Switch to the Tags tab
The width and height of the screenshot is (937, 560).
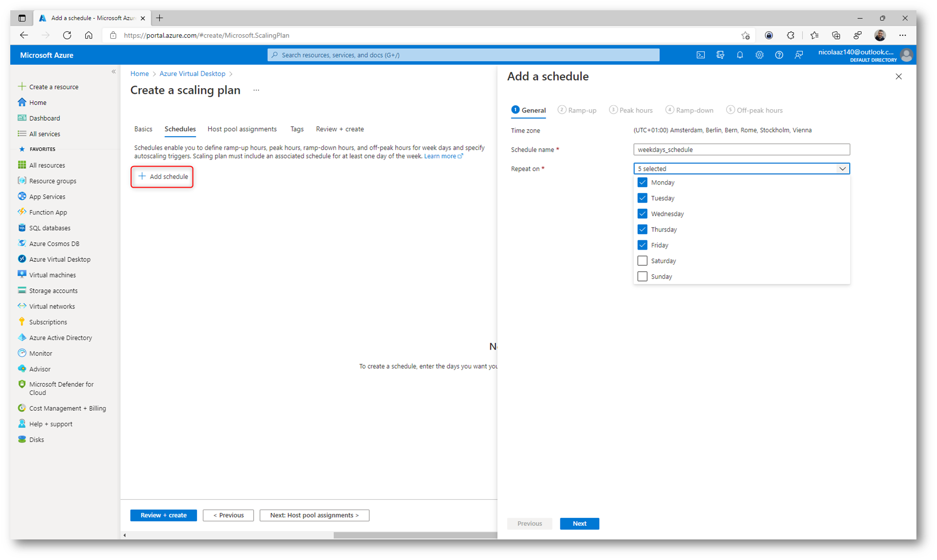tap(297, 129)
